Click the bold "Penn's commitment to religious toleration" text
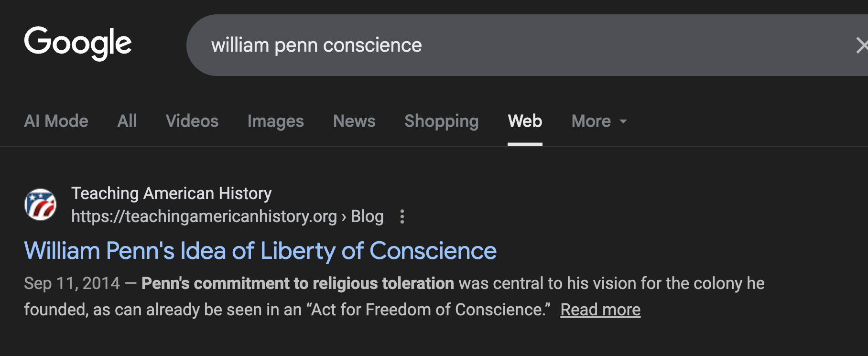The image size is (868, 356). pos(297,283)
